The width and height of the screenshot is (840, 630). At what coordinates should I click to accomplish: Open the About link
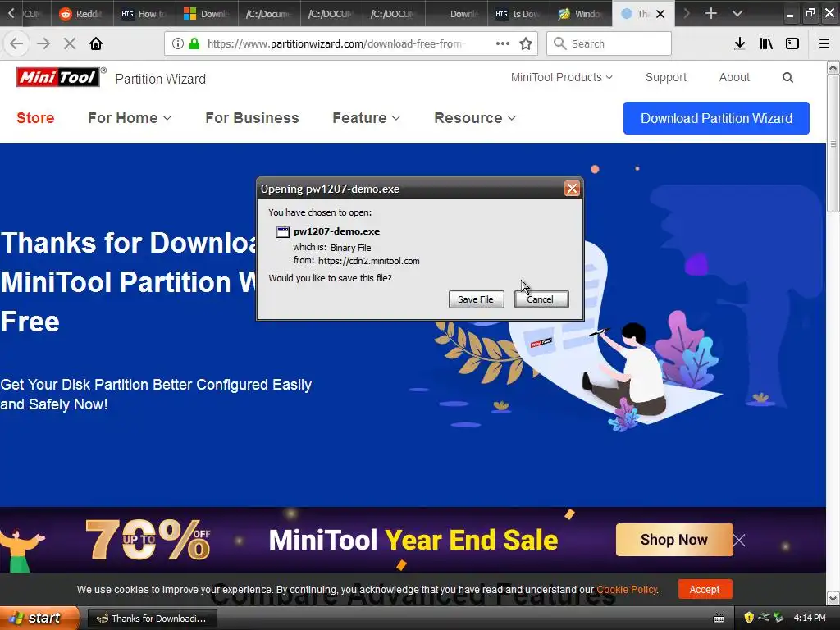point(734,77)
